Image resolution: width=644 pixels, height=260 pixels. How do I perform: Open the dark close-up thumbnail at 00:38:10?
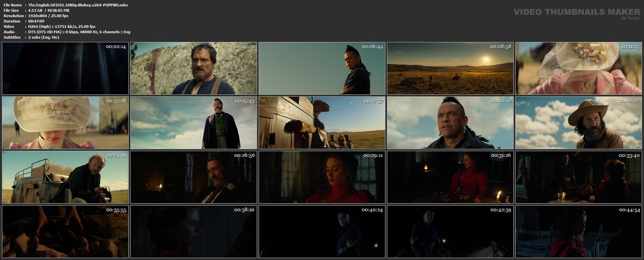tap(194, 231)
